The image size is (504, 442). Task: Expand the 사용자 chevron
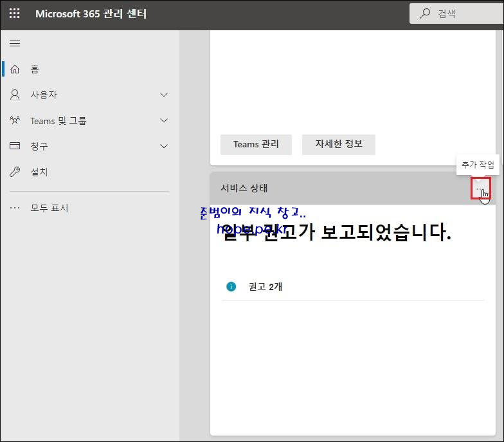tap(164, 95)
